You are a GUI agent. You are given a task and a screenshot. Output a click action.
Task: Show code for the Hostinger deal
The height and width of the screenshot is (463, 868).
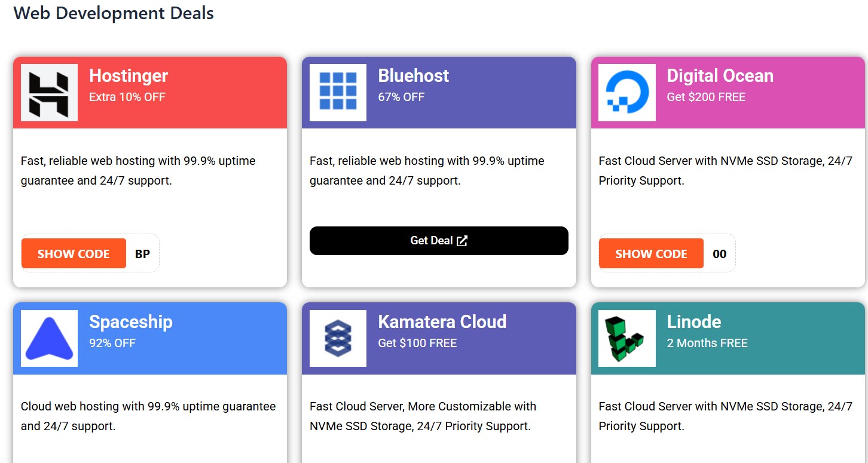(74, 254)
